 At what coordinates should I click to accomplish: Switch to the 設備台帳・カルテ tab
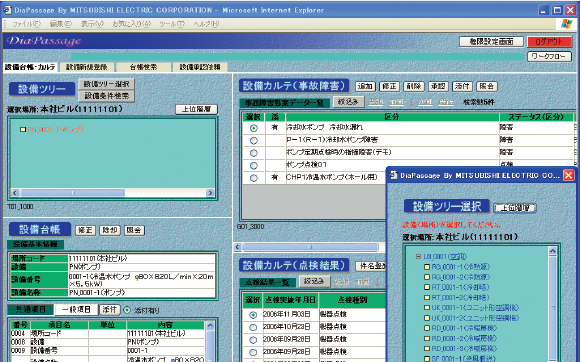click(30, 67)
